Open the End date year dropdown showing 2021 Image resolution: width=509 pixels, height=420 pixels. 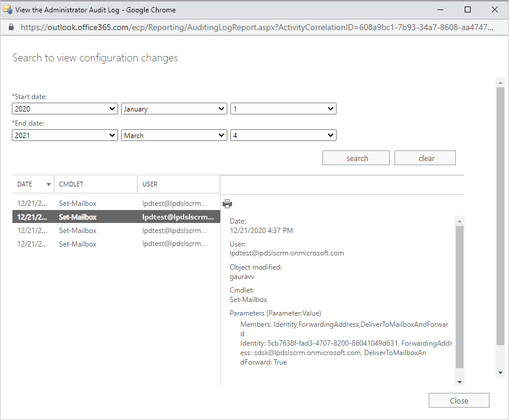pos(65,135)
